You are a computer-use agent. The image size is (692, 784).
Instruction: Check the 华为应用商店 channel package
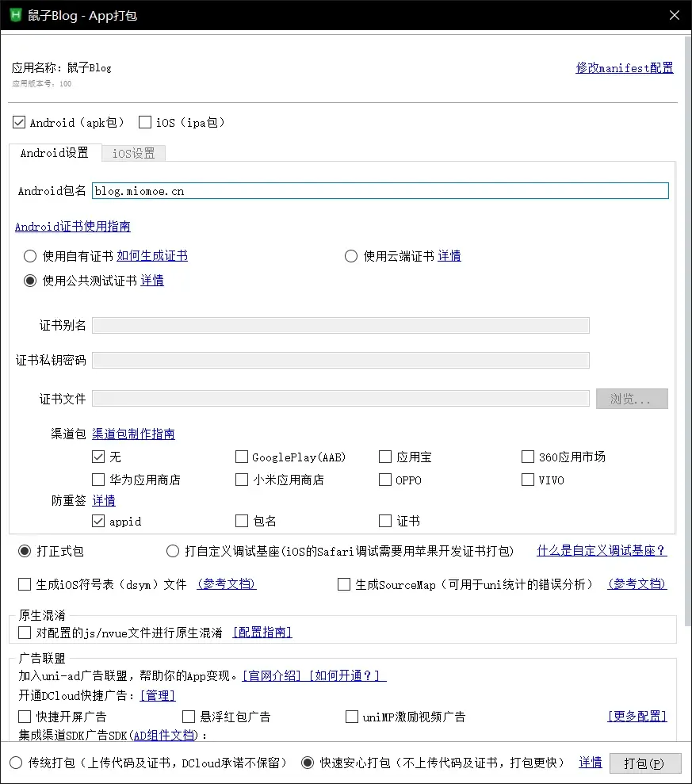click(x=98, y=480)
